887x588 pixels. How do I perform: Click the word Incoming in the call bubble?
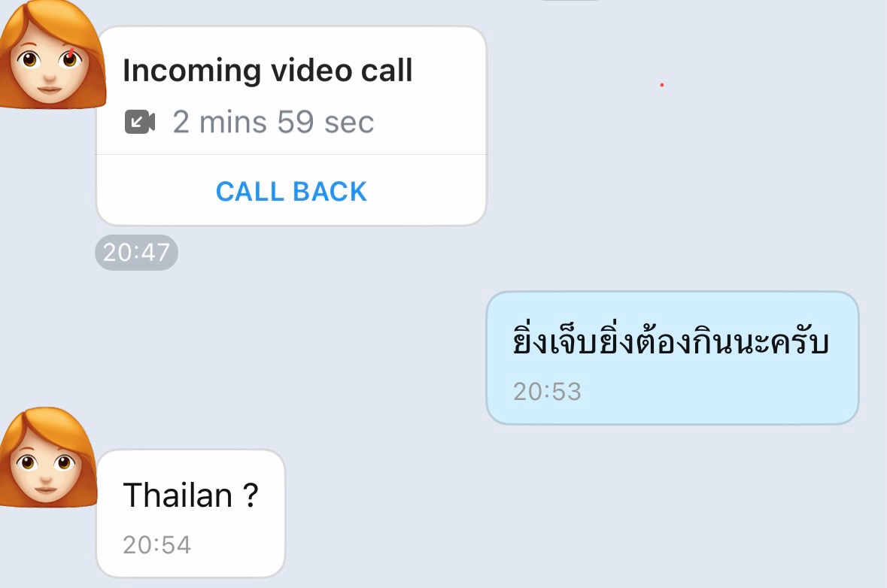[x=192, y=71]
